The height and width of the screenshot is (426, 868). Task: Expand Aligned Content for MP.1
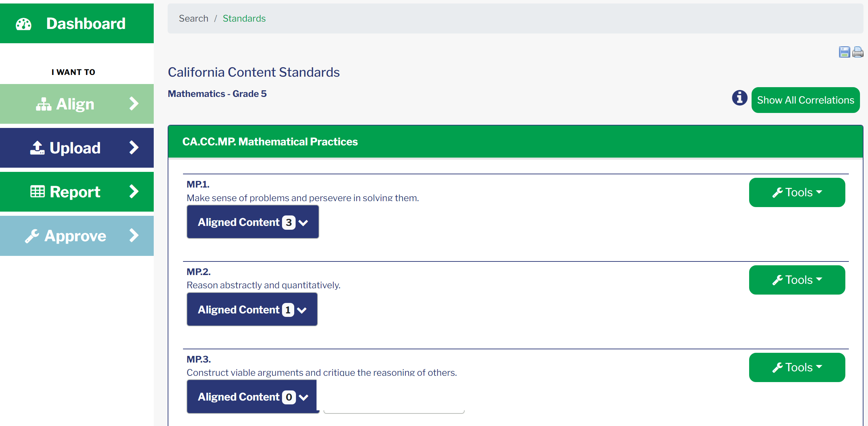pyautogui.click(x=253, y=222)
